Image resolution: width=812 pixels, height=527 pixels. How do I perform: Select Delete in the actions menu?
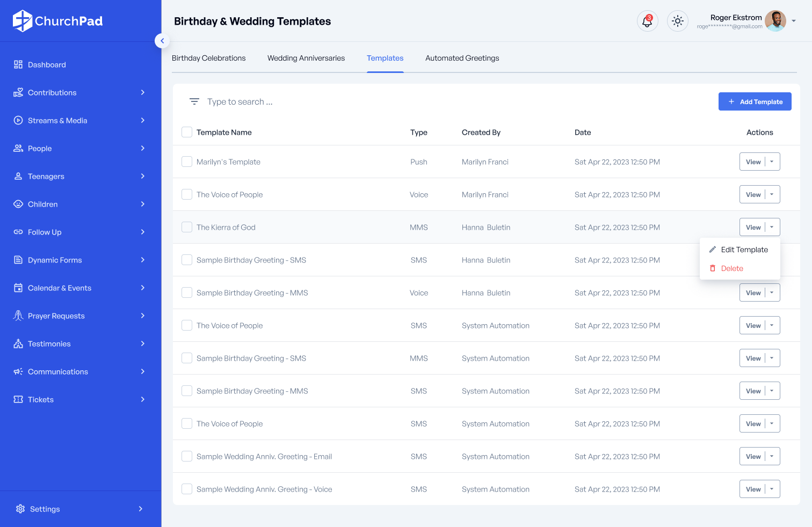tap(731, 268)
